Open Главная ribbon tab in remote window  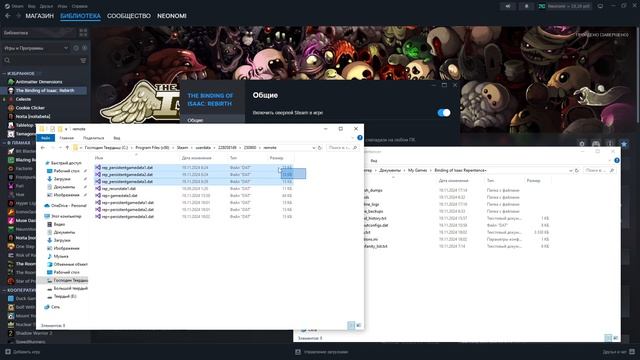(x=67, y=138)
